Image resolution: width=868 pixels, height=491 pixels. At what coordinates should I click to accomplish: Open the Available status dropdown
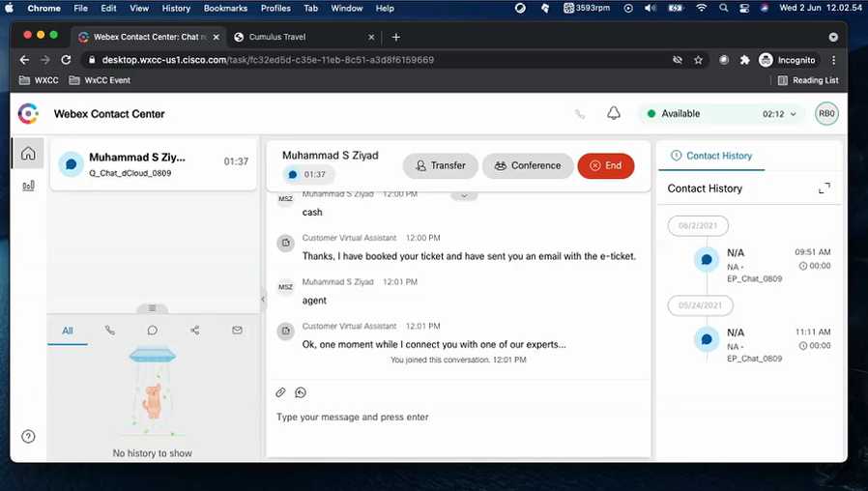(x=723, y=113)
